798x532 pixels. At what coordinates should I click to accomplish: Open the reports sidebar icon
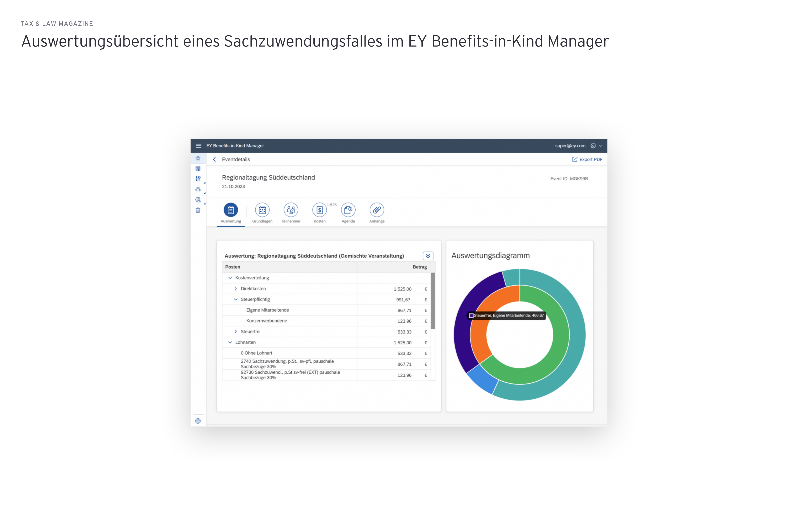click(198, 169)
